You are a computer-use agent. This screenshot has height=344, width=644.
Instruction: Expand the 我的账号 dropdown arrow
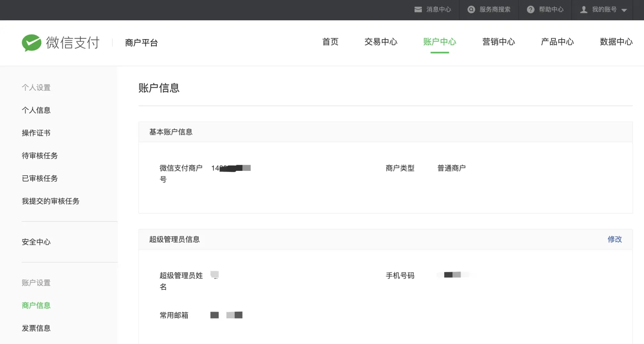(x=624, y=10)
